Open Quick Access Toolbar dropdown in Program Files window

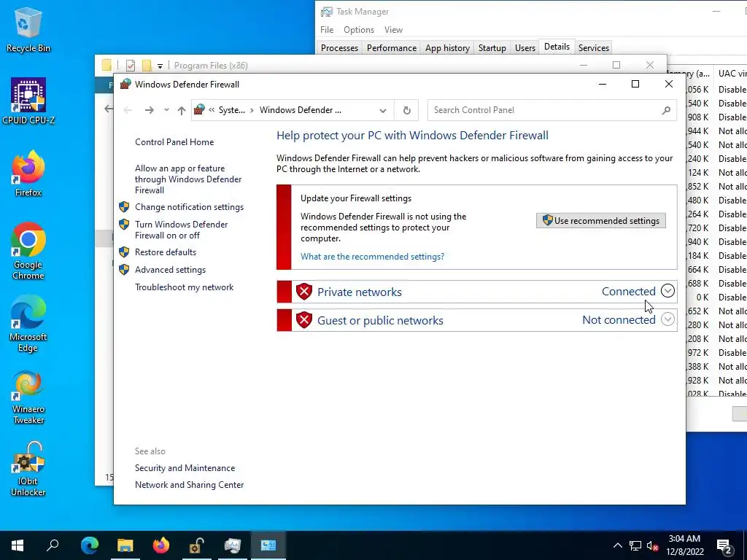coord(160,66)
